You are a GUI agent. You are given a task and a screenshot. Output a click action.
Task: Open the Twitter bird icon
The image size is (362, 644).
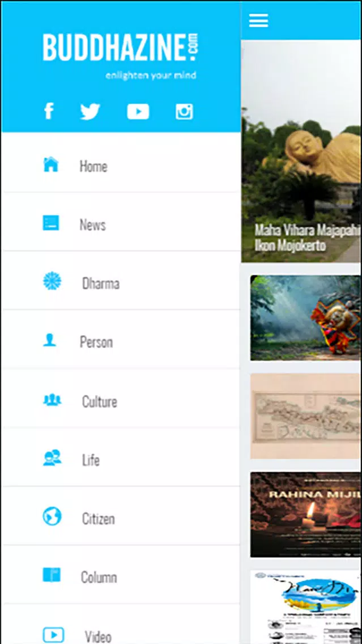click(90, 111)
